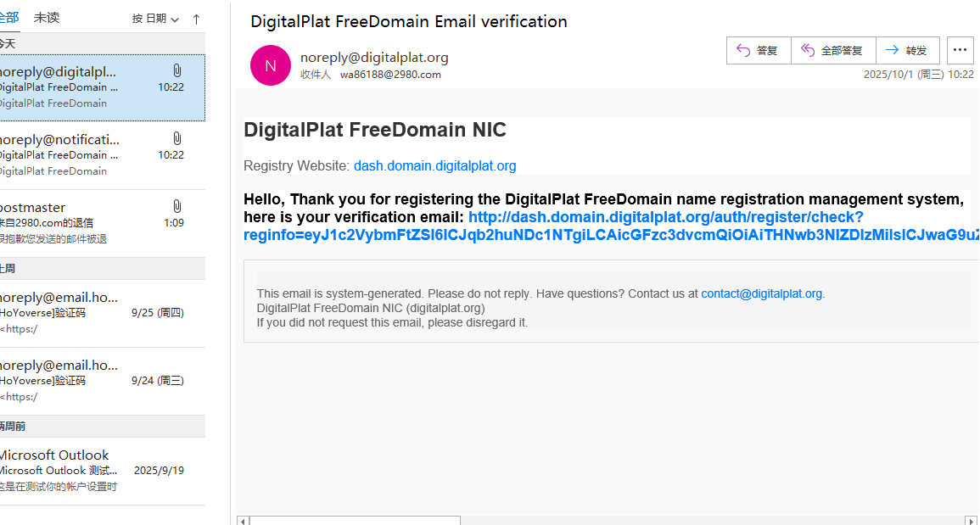Open the more actions ellipsis menu
The image size is (980, 525).
click(960, 51)
